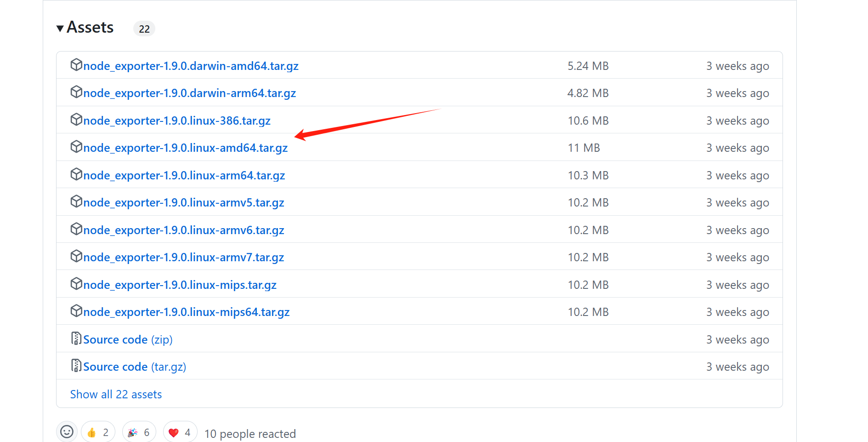Download node_exporter-1.9.0.linux-armv7.tar.gz
The width and height of the screenshot is (868, 442).
click(183, 257)
